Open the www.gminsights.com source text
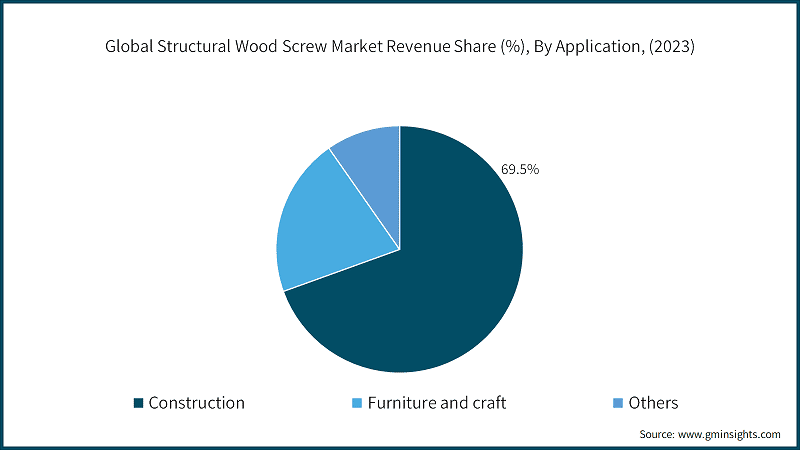 [x=729, y=434]
